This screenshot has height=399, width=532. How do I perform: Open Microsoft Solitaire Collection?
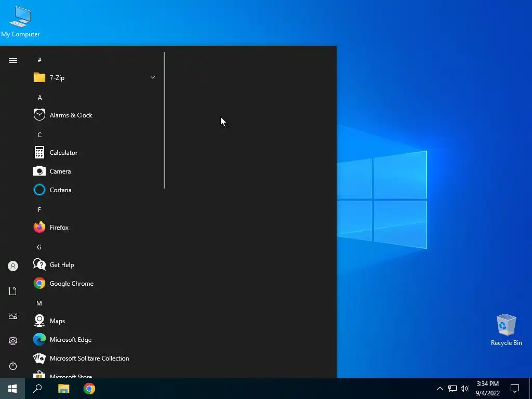pos(95,358)
